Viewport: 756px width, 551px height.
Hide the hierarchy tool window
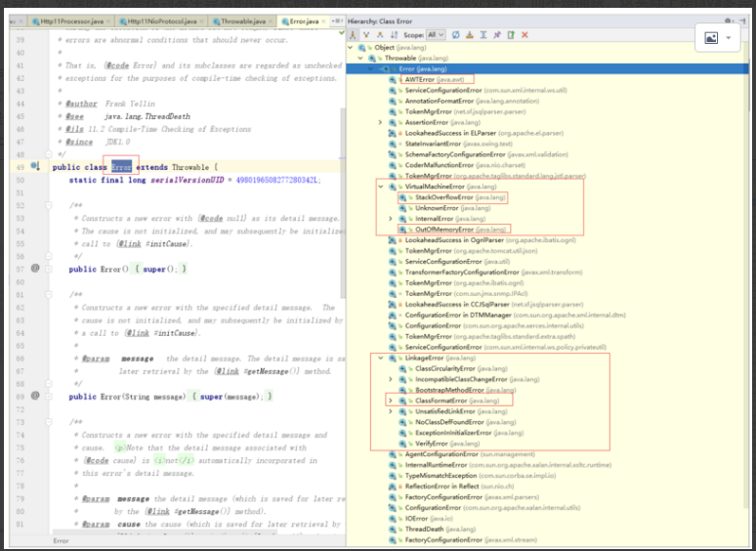(743, 21)
